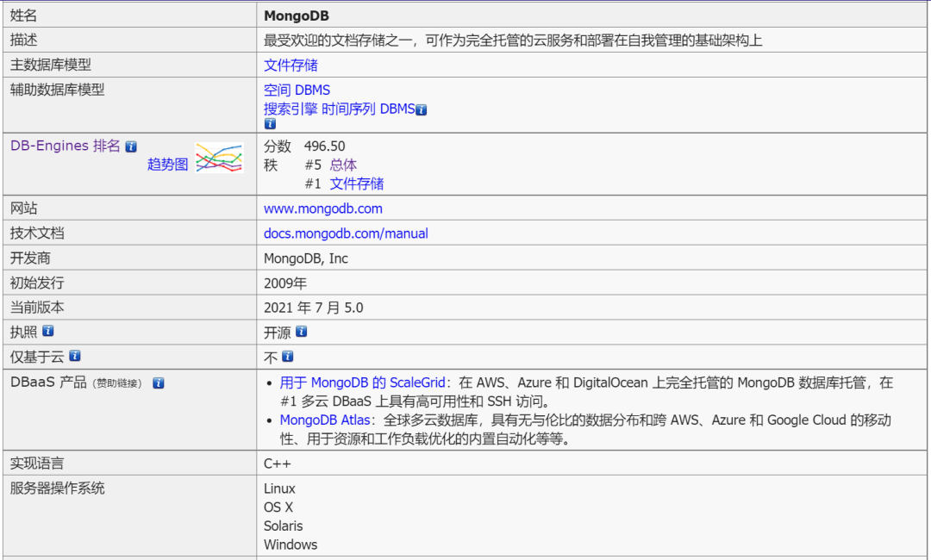The width and height of the screenshot is (931, 560).
Task: Open the ranking trend chart thumbnail
Action: coord(219,158)
